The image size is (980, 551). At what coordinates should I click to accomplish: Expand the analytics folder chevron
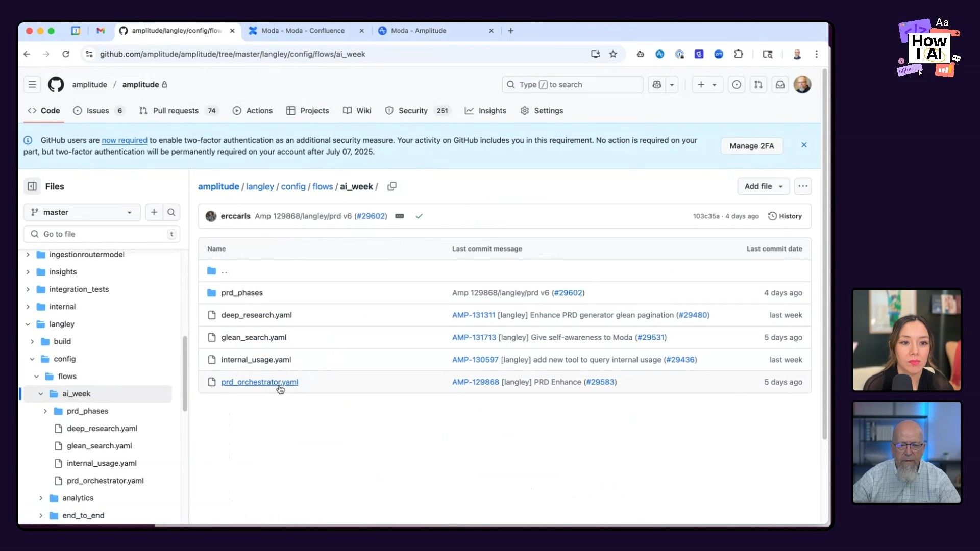point(41,498)
